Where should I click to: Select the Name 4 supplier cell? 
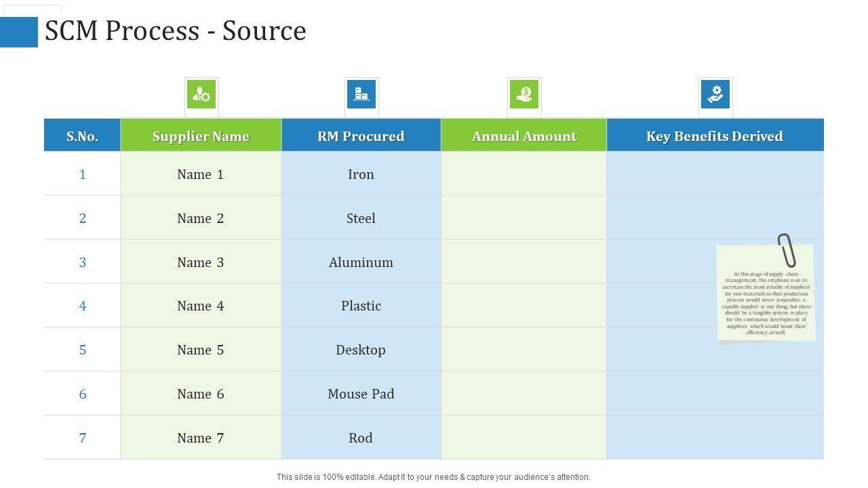201,306
